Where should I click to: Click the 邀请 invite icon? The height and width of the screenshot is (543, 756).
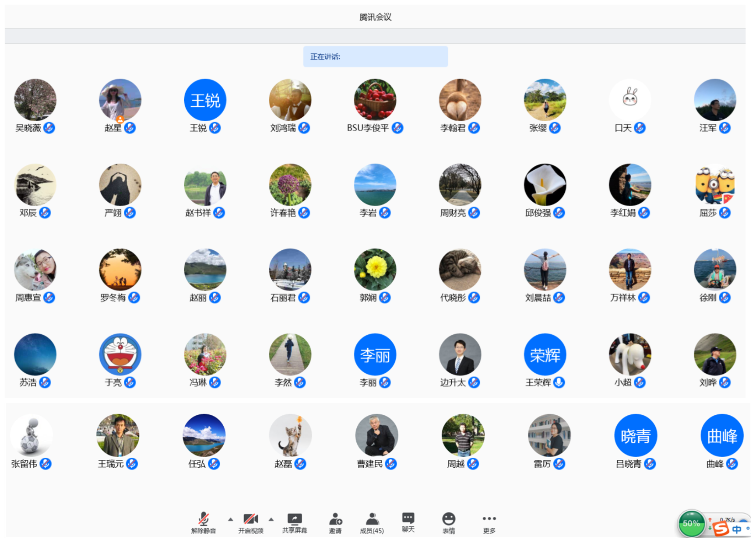(335, 519)
